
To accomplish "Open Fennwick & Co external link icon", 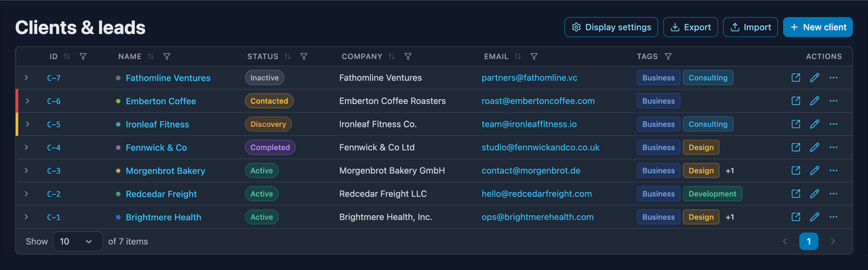I will (796, 147).
